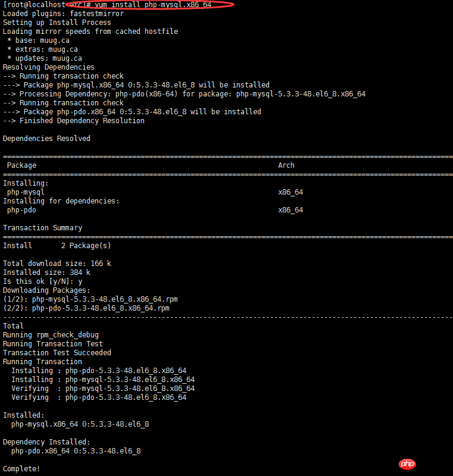Click 'php-pdo' in the package table
Viewport: 453px width, 476px height.
pyautogui.click(x=21, y=210)
